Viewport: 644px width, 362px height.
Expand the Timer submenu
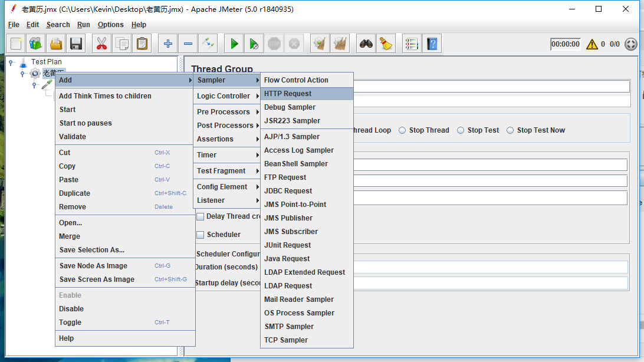(x=226, y=154)
